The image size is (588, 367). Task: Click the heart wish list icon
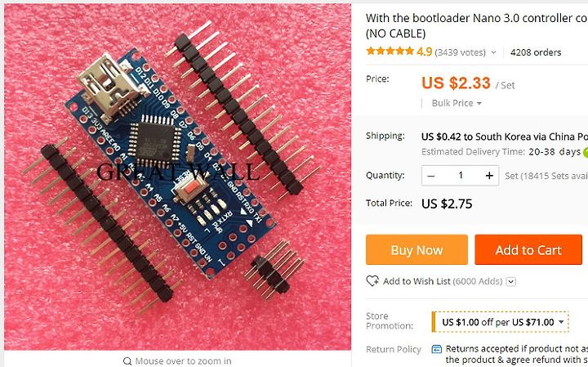(372, 281)
